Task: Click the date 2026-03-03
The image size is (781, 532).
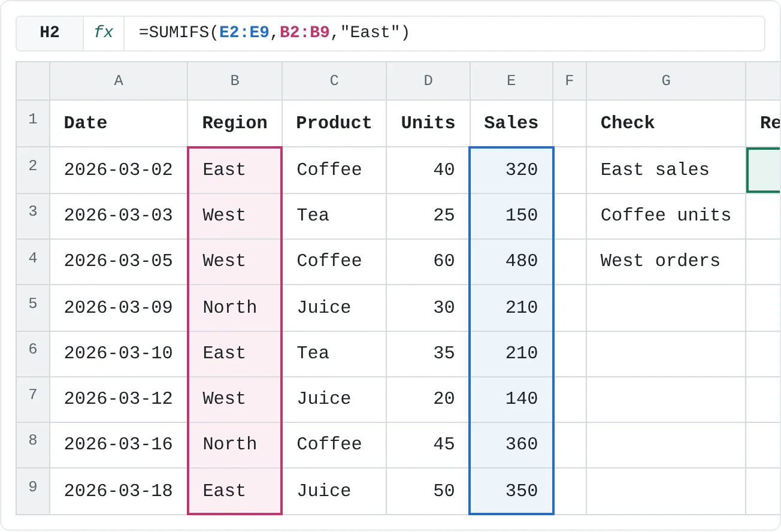Action: coord(119,216)
